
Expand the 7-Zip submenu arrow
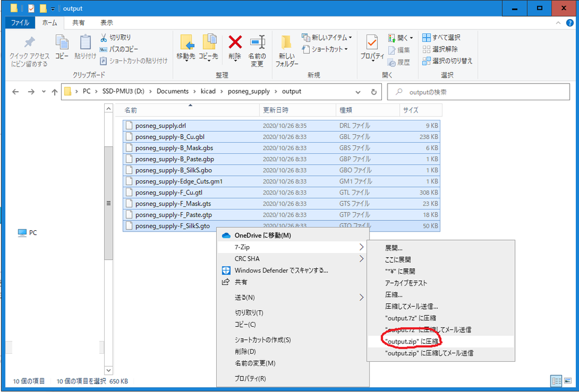tap(362, 247)
